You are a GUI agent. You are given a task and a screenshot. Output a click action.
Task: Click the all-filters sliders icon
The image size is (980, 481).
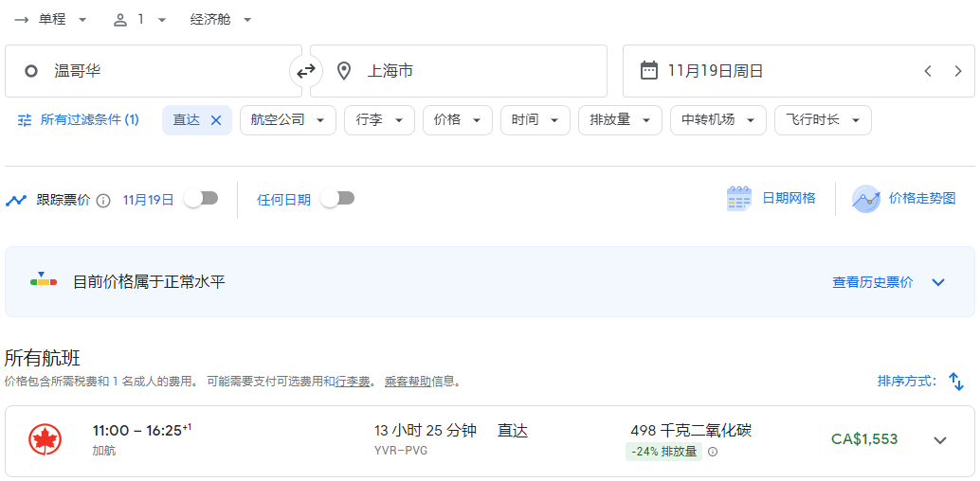coord(25,120)
